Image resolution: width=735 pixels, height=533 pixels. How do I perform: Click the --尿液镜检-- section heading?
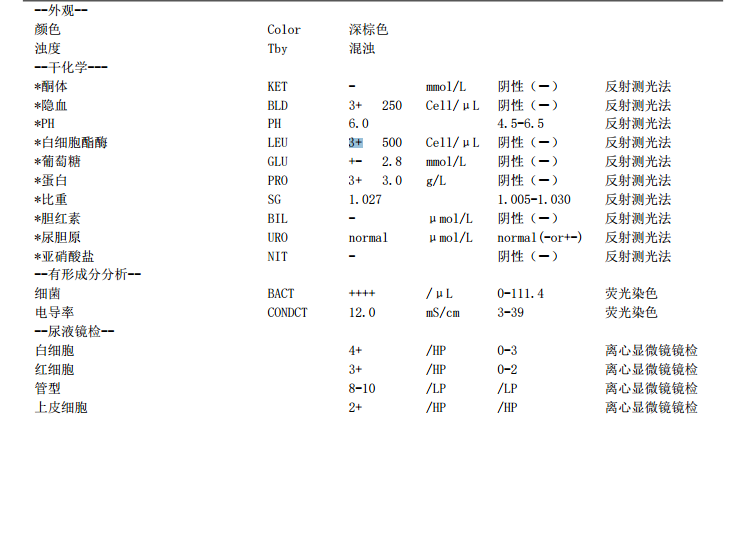[x=75, y=331]
